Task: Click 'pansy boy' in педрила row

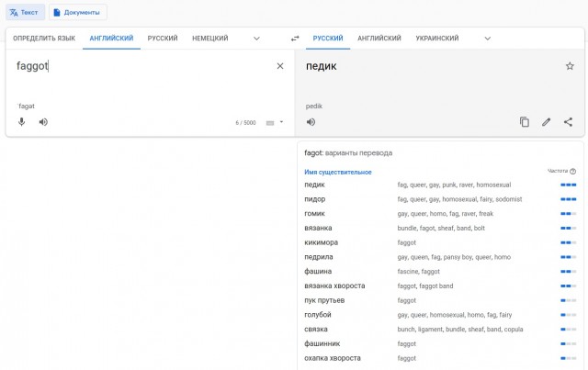Action: click(458, 257)
